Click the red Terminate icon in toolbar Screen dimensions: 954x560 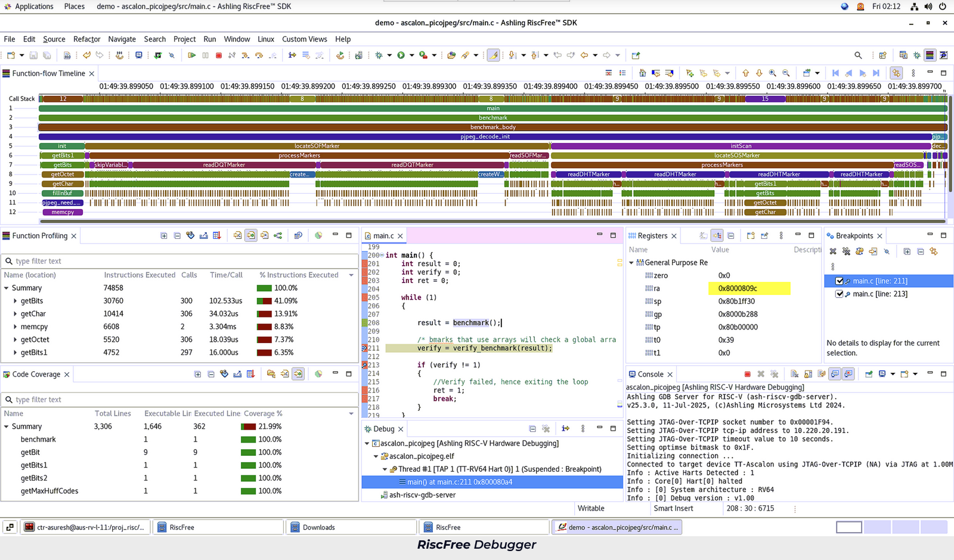tap(218, 55)
